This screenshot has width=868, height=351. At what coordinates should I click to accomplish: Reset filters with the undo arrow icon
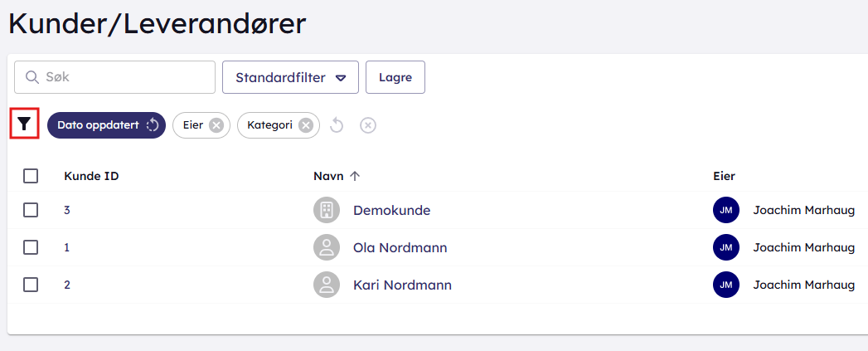point(337,125)
